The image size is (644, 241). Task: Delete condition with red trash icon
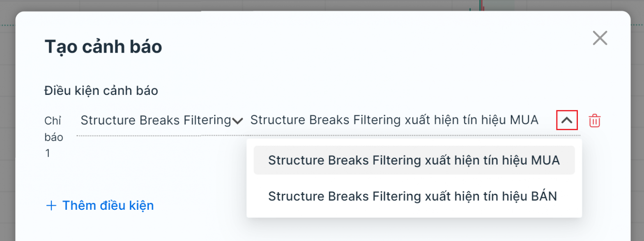(x=595, y=121)
